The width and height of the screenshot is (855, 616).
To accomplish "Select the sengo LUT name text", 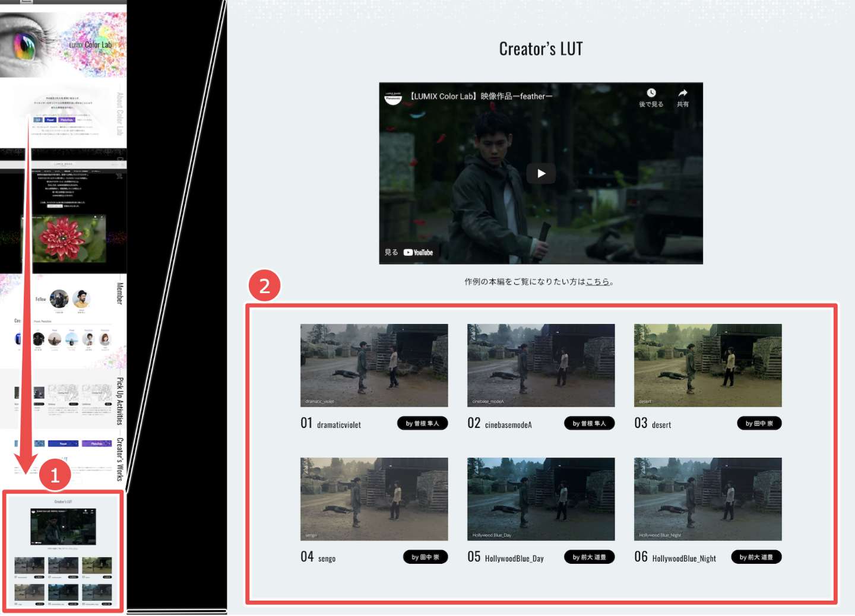I will [x=327, y=559].
